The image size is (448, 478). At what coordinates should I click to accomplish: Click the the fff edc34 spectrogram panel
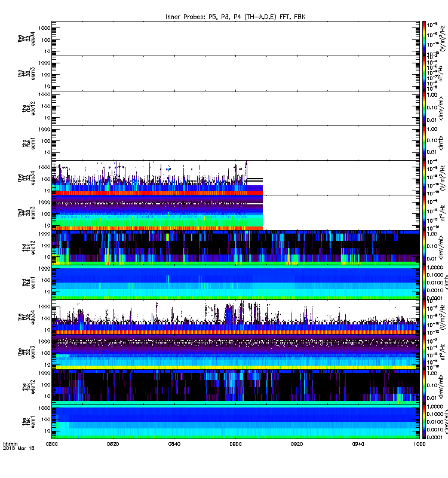click(x=235, y=317)
